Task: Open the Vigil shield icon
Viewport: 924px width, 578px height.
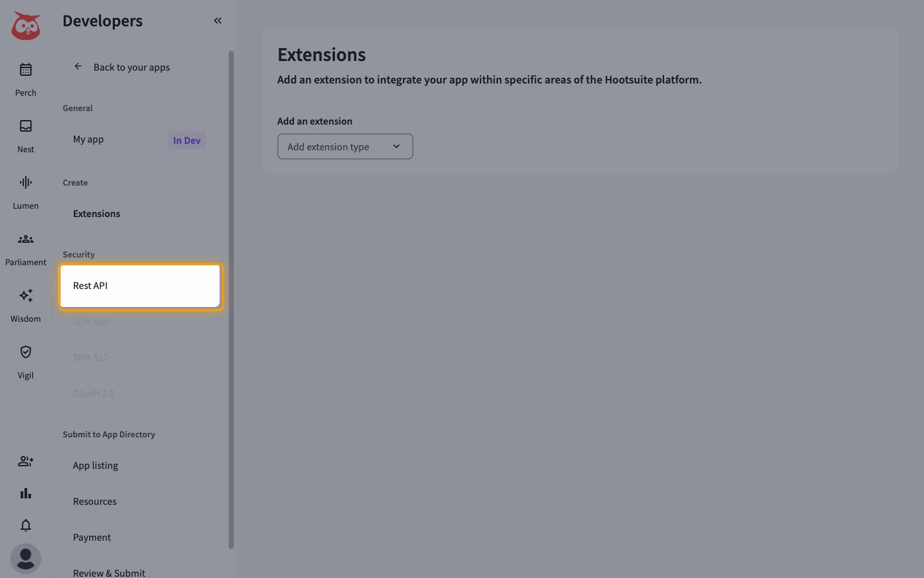Action: click(x=26, y=352)
